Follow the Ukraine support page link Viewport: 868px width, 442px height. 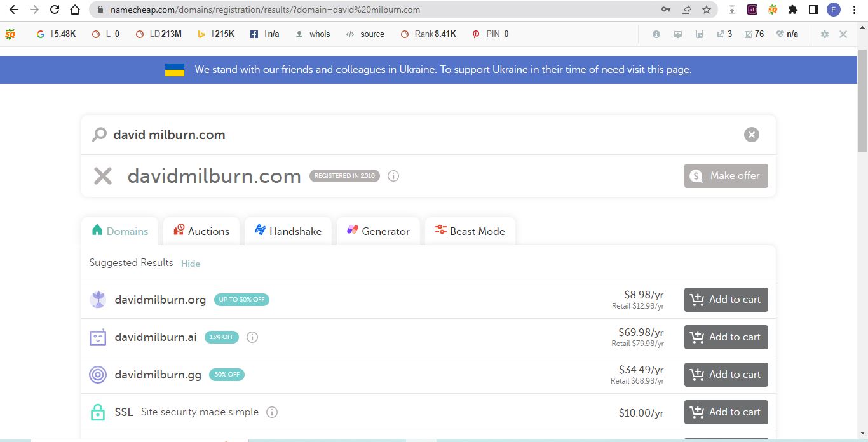pos(677,70)
